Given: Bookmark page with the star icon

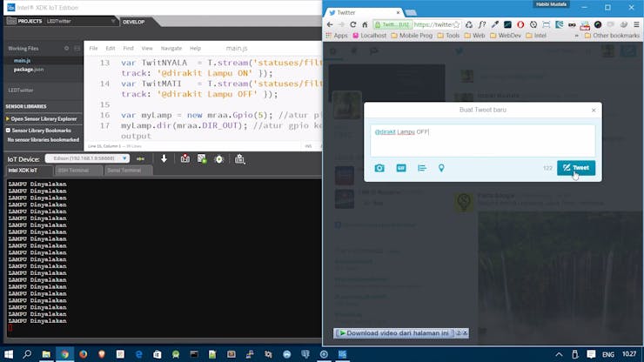Looking at the screenshot, I should (x=456, y=24).
